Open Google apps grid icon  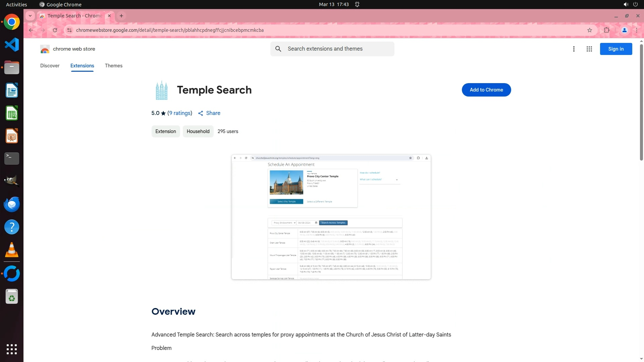pyautogui.click(x=589, y=49)
